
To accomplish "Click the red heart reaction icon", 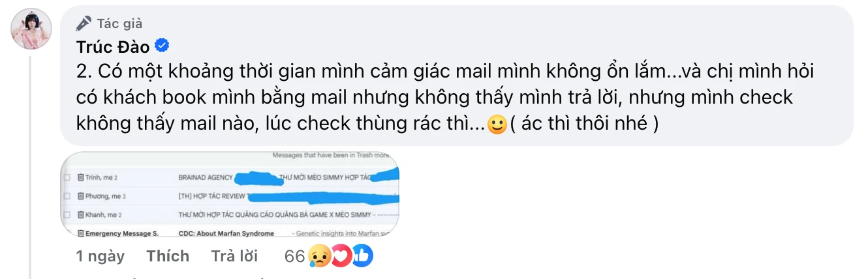I will click(x=341, y=256).
